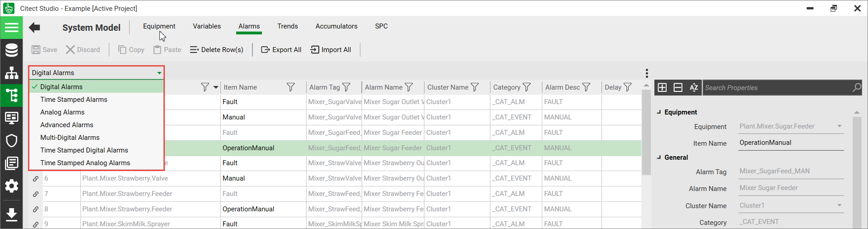Expand all property groups icon

coord(662,87)
